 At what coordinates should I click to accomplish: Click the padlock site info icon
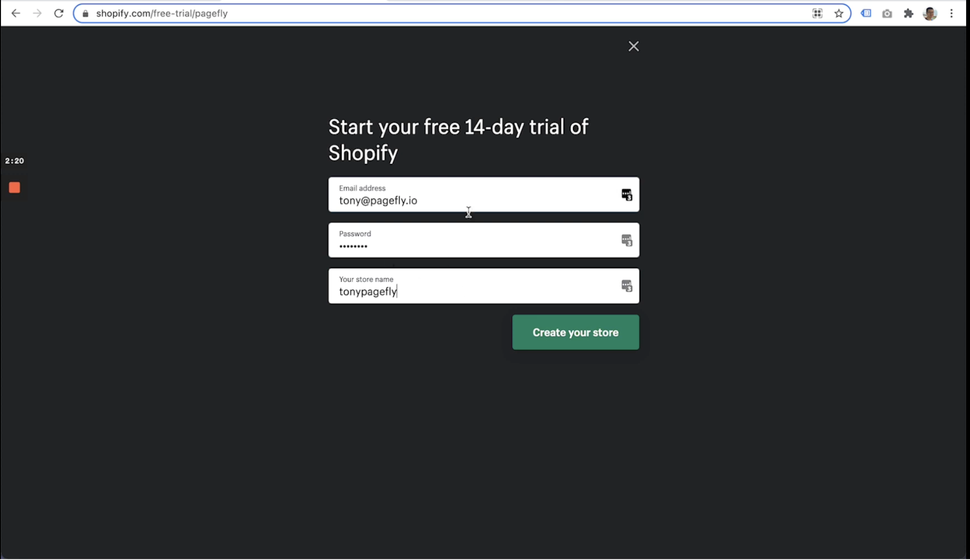(x=85, y=14)
